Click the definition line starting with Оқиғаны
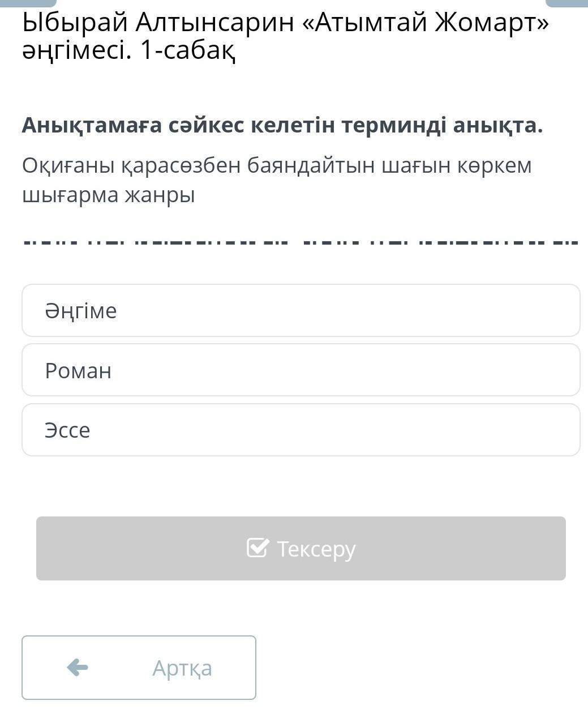588x722 pixels. coord(277,165)
